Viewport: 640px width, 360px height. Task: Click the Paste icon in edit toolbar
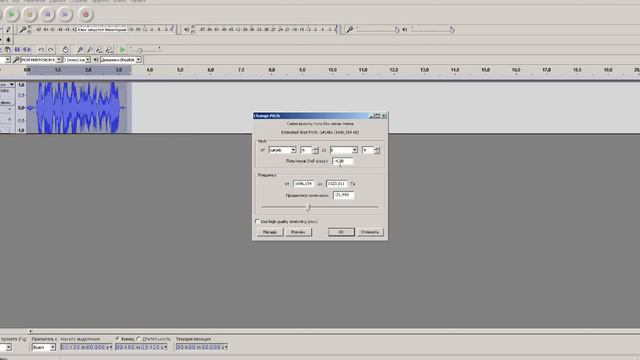point(8,50)
